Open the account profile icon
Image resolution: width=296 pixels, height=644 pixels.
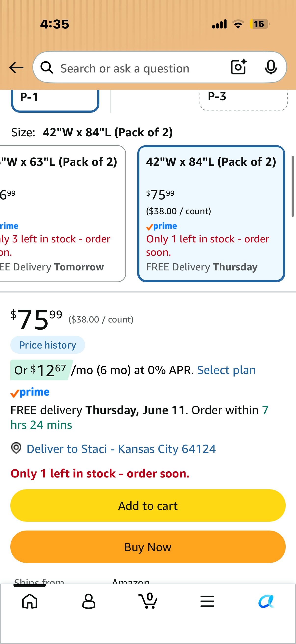(x=89, y=601)
